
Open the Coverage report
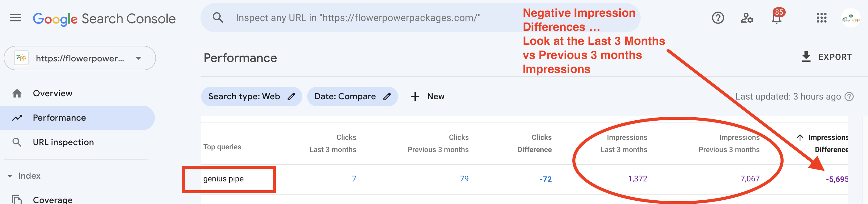tap(52, 200)
